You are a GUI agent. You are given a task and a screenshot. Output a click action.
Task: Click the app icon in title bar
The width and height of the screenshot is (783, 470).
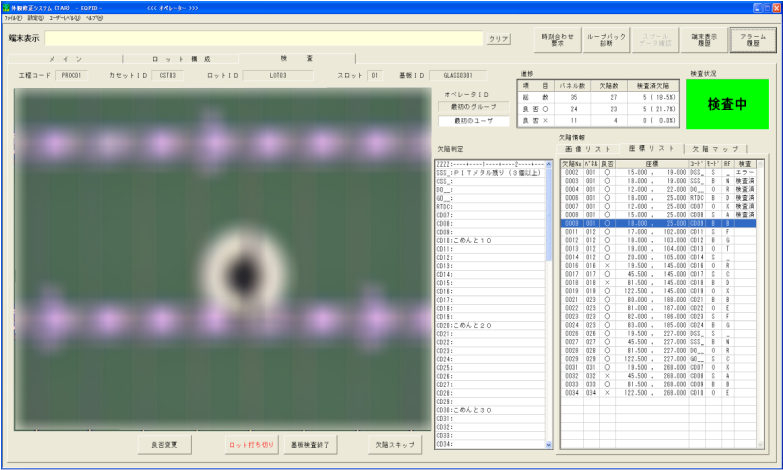coord(6,6)
